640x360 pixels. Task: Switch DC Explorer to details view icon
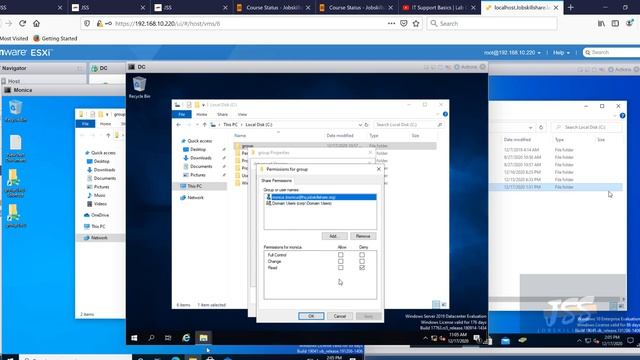pos(436,304)
